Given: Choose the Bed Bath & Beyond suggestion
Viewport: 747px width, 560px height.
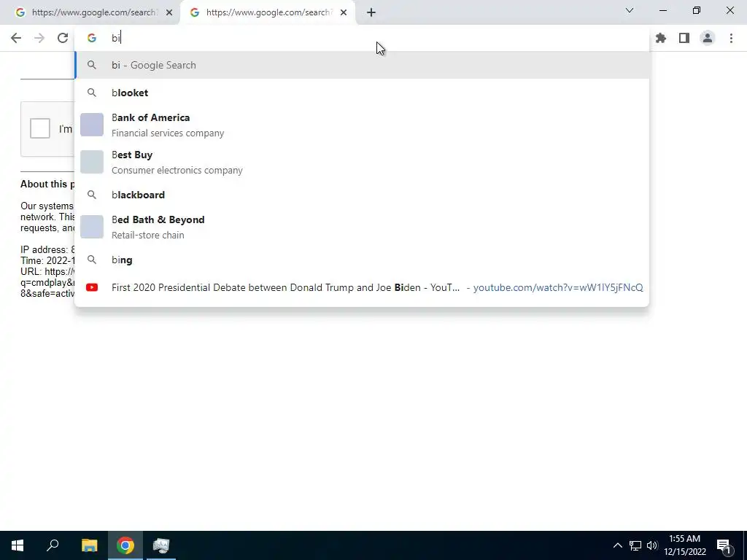Looking at the screenshot, I should coord(362,227).
